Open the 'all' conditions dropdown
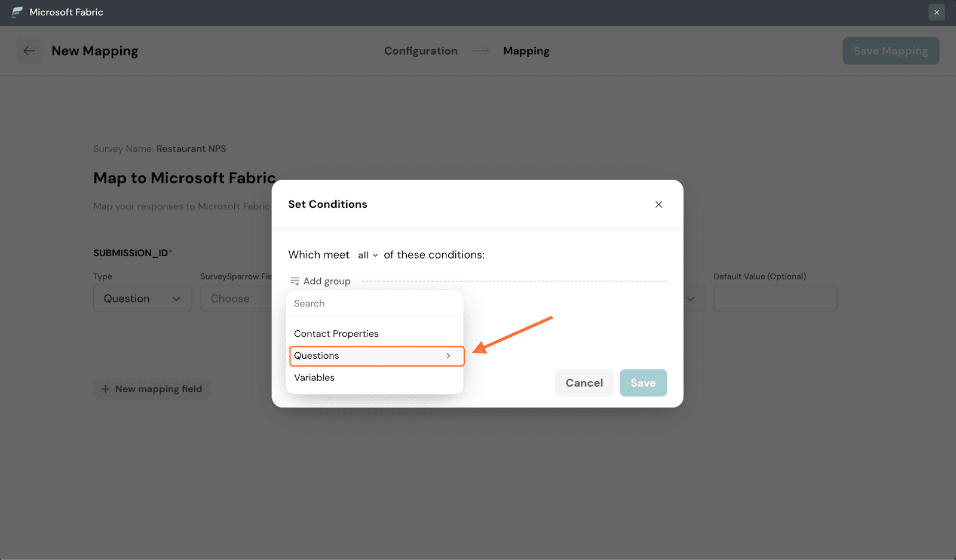The width and height of the screenshot is (956, 560). [367, 256]
